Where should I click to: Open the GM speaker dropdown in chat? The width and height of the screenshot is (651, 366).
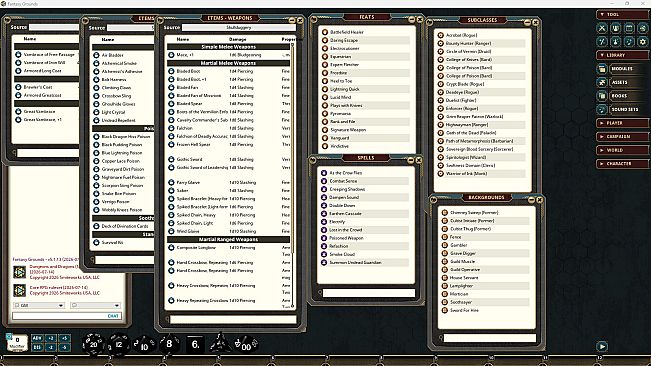point(39,305)
